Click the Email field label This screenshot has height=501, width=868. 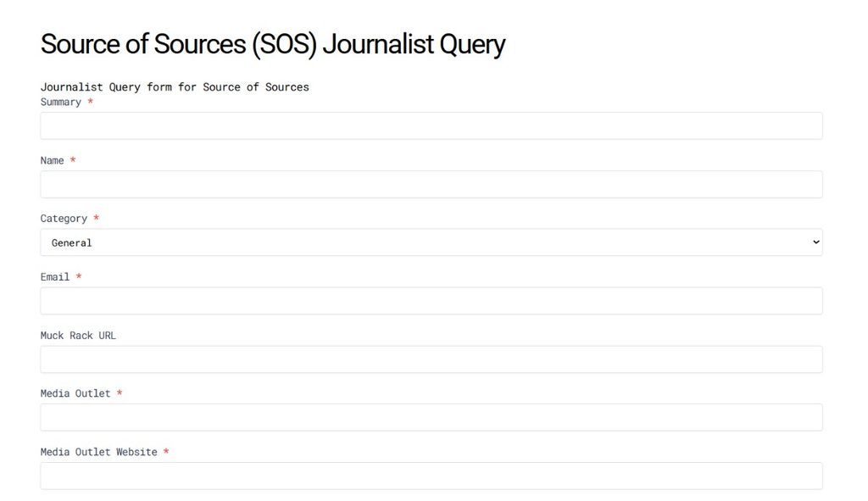[55, 277]
